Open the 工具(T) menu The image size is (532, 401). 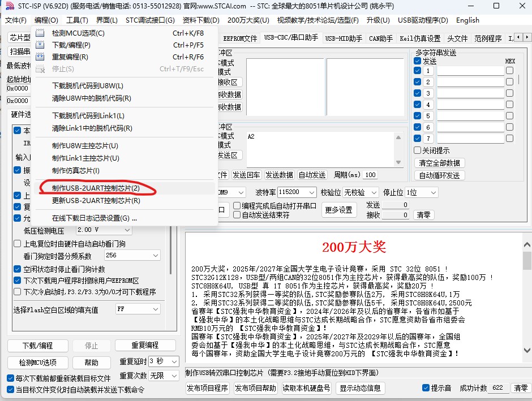[x=77, y=20]
